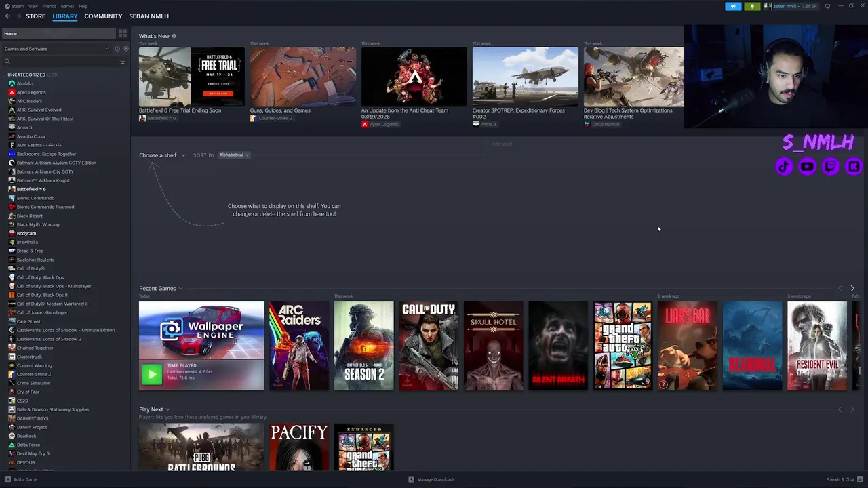The width and height of the screenshot is (868, 488).
Task: Select Devil May Cry 5 in the list
Action: pyautogui.click(x=33, y=453)
